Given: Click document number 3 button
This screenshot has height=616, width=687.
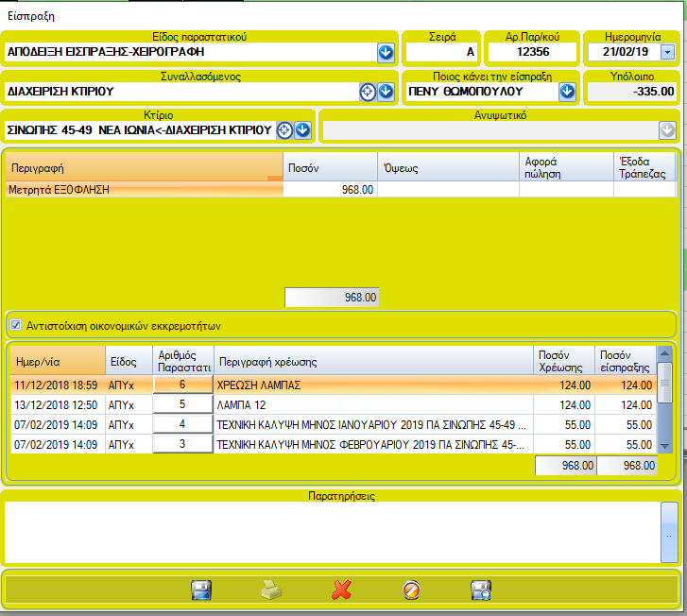Looking at the screenshot, I should pyautogui.click(x=181, y=444).
